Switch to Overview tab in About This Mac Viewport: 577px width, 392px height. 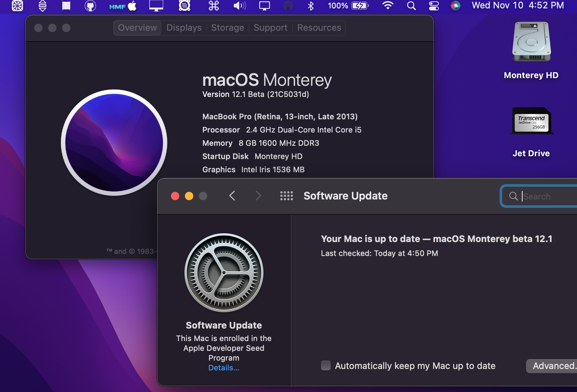[x=137, y=28]
